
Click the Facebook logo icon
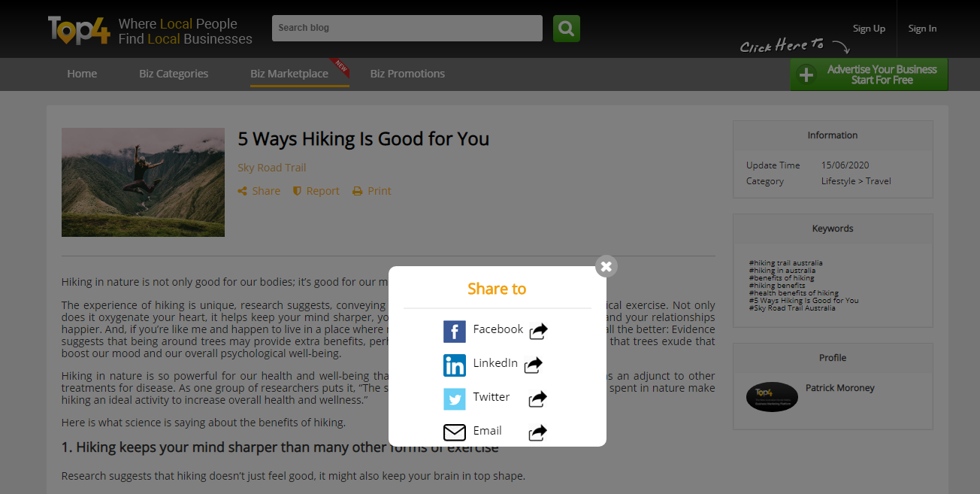454,332
